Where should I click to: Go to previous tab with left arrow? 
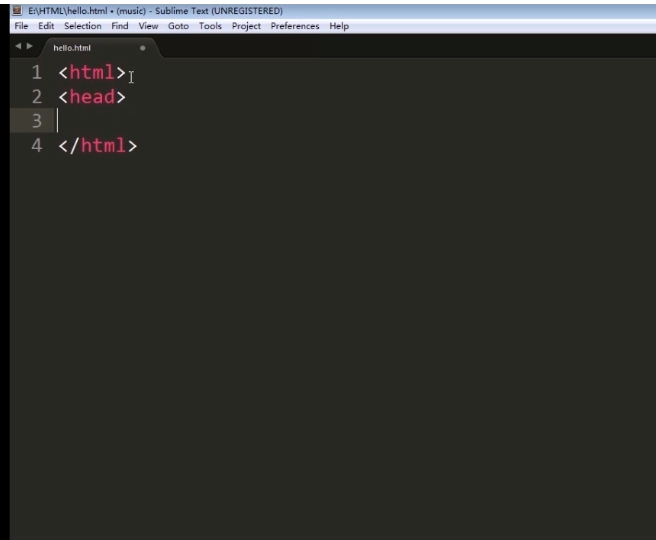pyautogui.click(x=18, y=46)
